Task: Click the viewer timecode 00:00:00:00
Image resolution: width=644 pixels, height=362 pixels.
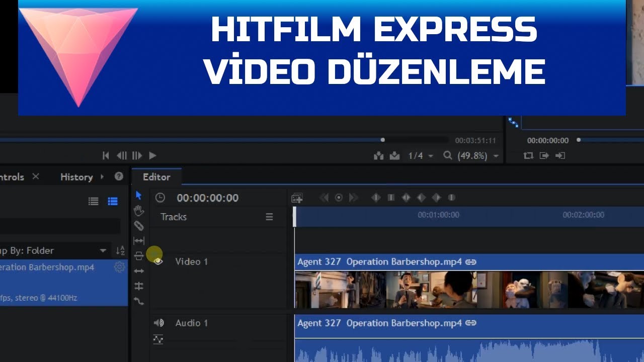Action: pyautogui.click(x=548, y=141)
